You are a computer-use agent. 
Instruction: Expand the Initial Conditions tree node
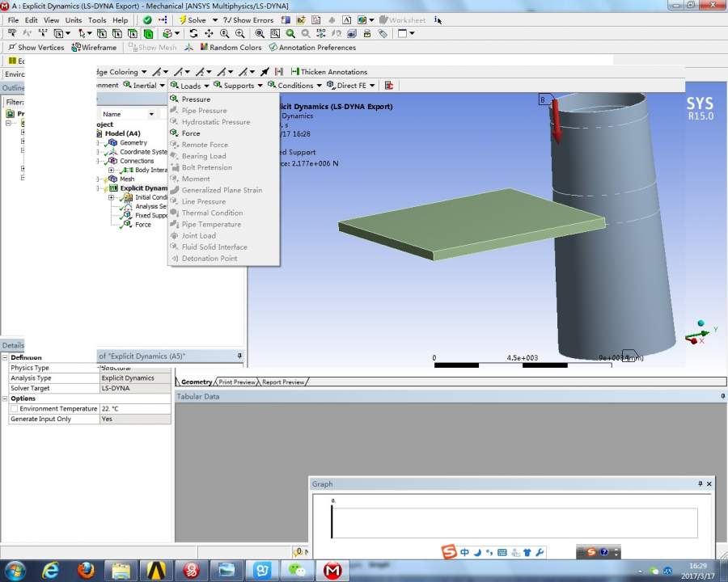point(111,197)
